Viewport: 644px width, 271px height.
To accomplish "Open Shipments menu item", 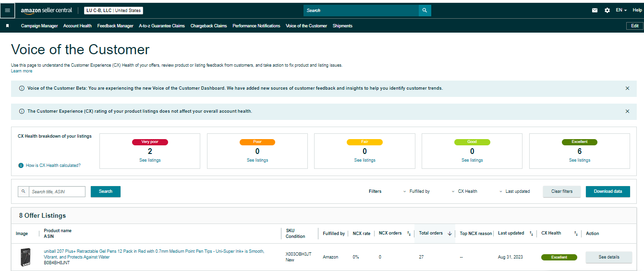I will [342, 26].
